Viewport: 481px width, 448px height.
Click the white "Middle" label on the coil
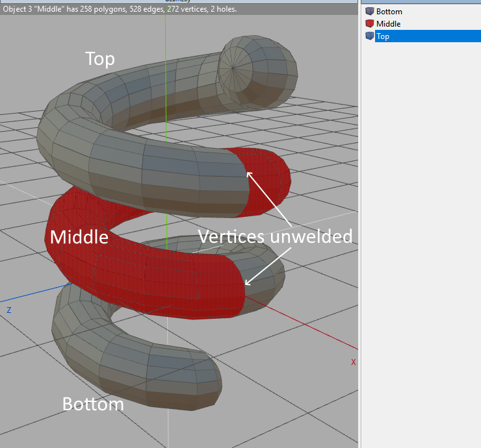(79, 237)
